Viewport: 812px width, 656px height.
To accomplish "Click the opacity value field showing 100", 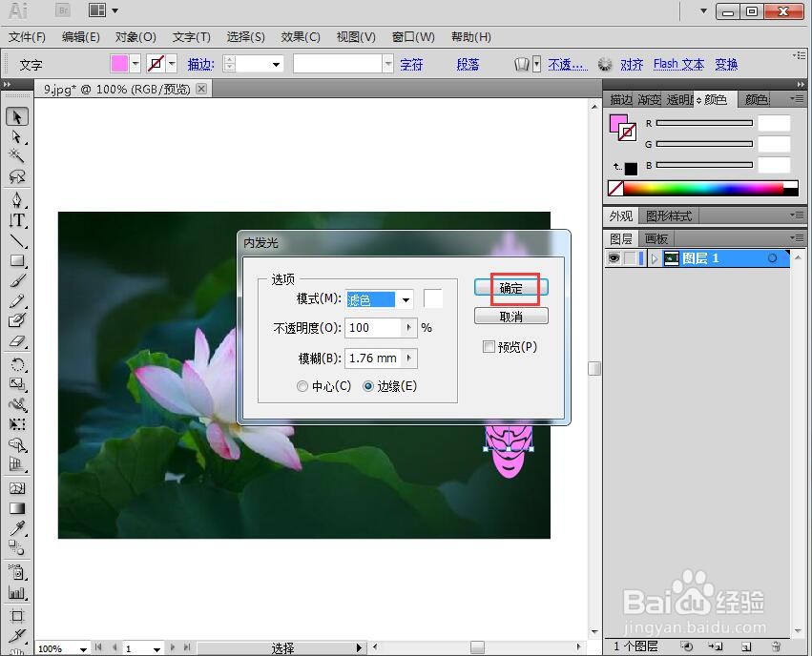I will [x=373, y=327].
